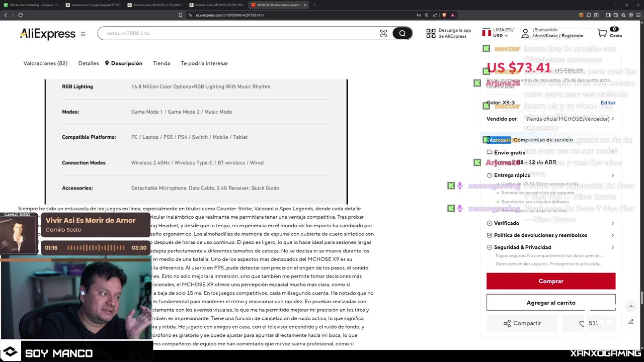Switch to the Detalles tab
This screenshot has width=644, height=362.
point(89,63)
